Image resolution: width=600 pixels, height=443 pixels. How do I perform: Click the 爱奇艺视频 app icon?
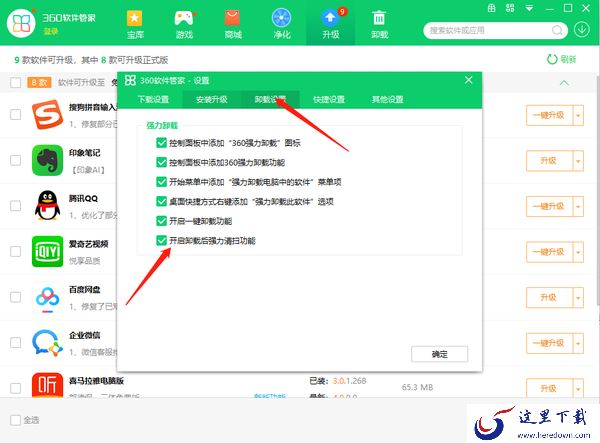tap(47, 251)
